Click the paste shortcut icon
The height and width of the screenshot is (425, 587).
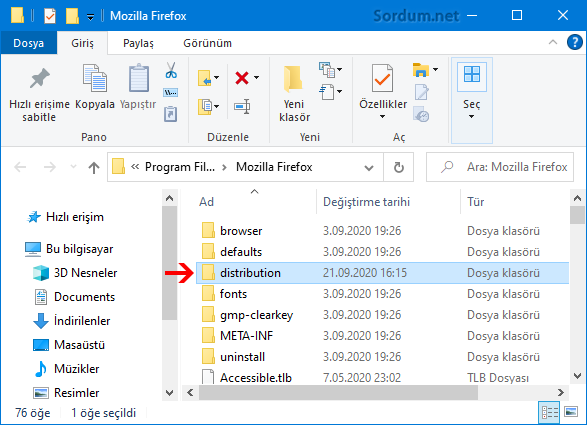point(171,114)
